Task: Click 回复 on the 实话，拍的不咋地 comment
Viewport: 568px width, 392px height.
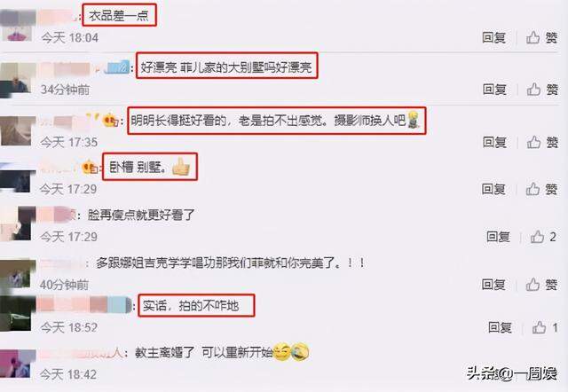Action: pos(500,327)
